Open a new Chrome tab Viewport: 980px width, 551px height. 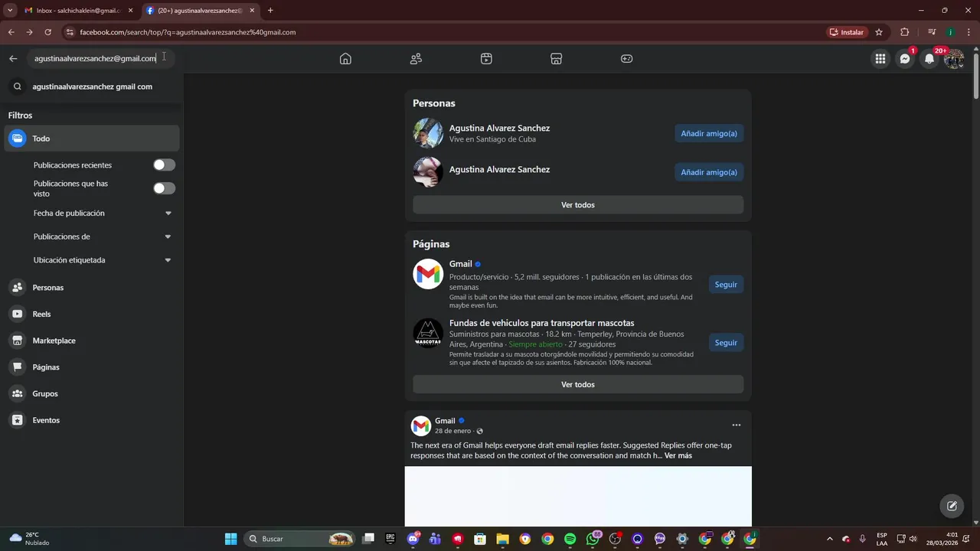coord(270,11)
